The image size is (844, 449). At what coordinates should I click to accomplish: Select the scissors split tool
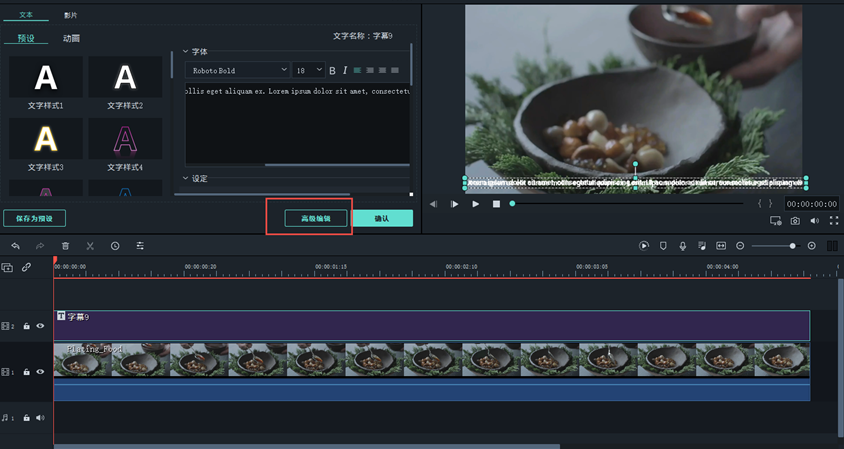(x=90, y=245)
